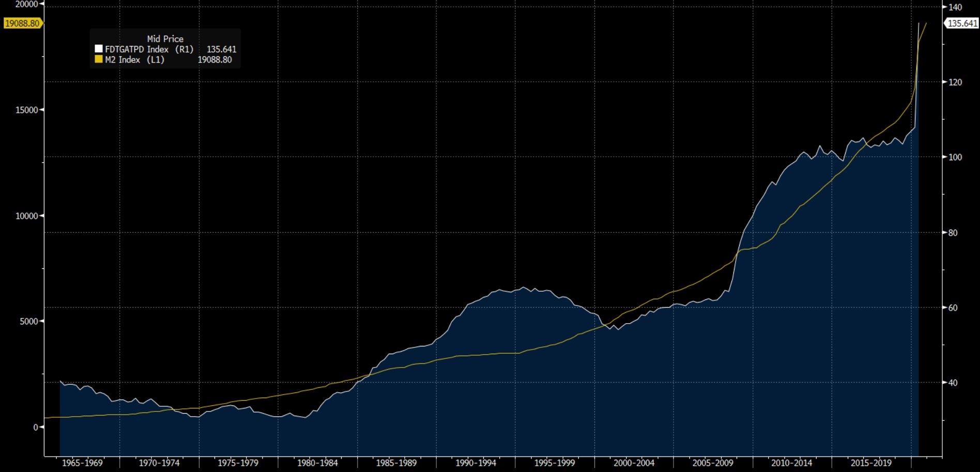The width and height of the screenshot is (980, 472).
Task: Click the 19088.80 value in the legend box
Action: click(x=215, y=59)
